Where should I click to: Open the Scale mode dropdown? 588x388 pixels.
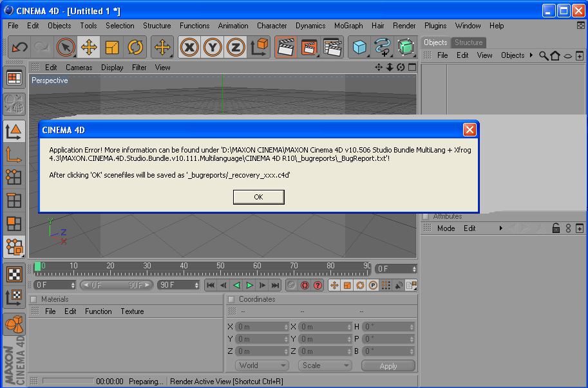[325, 365]
